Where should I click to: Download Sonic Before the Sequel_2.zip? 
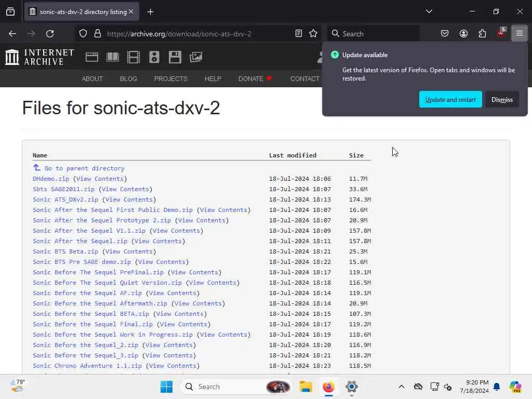pyautogui.click(x=86, y=345)
